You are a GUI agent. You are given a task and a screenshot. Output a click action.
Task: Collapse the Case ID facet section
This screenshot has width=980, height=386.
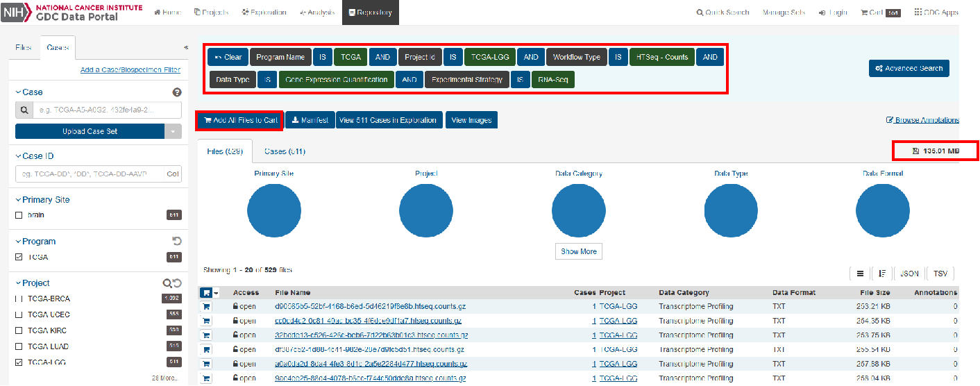pyautogui.click(x=34, y=156)
